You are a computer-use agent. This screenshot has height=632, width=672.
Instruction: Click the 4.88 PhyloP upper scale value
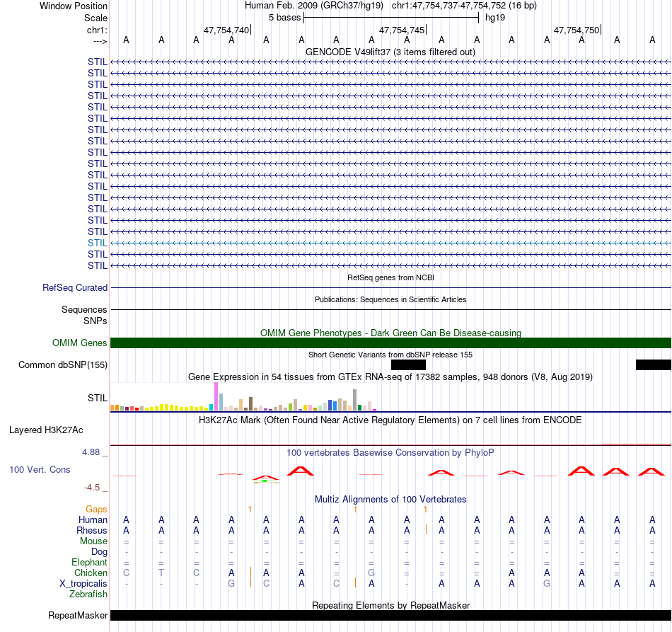pos(91,452)
